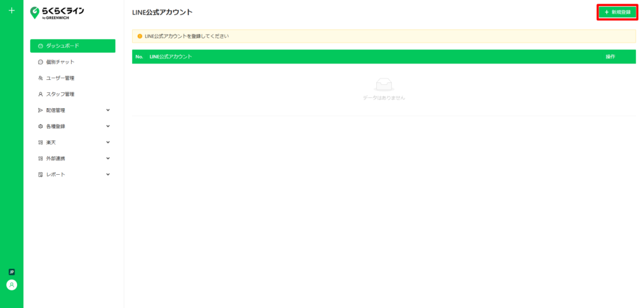Expand the 配信管理 chevron
The height and width of the screenshot is (308, 644).
(x=108, y=110)
